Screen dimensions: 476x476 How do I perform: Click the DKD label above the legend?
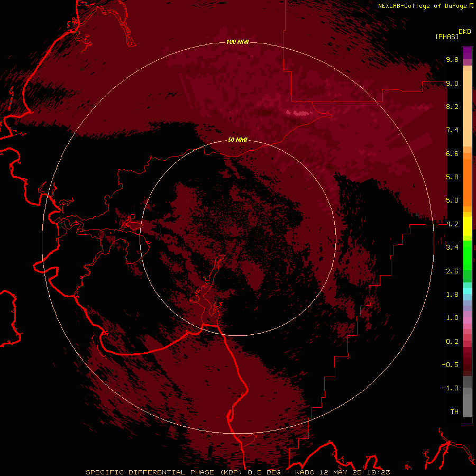point(465,32)
